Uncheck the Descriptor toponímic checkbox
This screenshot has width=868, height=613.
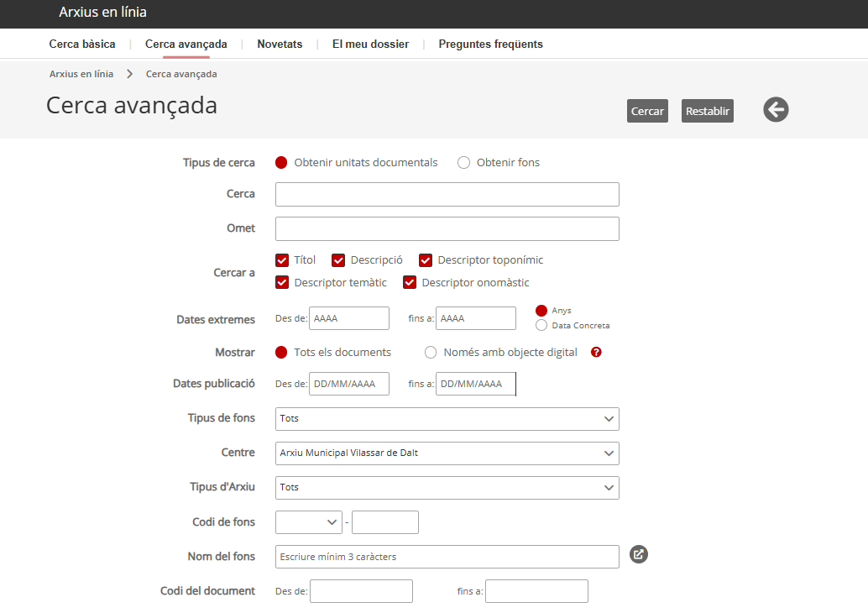pos(426,260)
